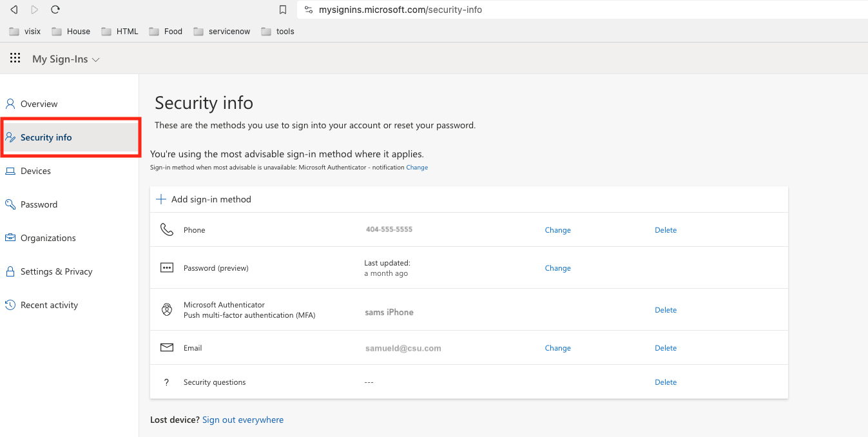Change the default sign-in method link
Image resolution: width=868 pixels, height=437 pixels.
tap(417, 168)
